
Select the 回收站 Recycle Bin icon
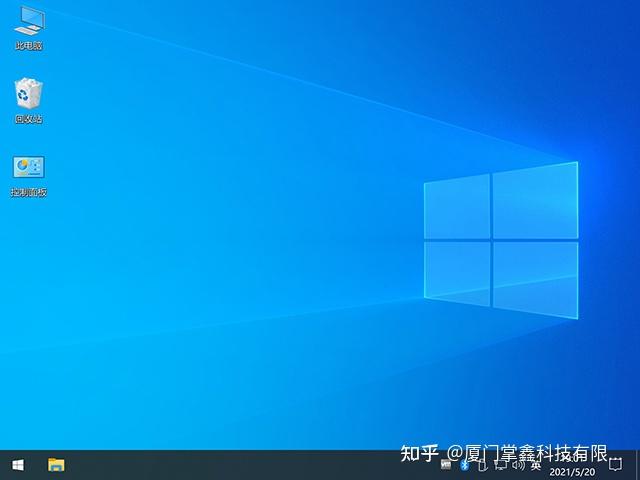(29, 100)
